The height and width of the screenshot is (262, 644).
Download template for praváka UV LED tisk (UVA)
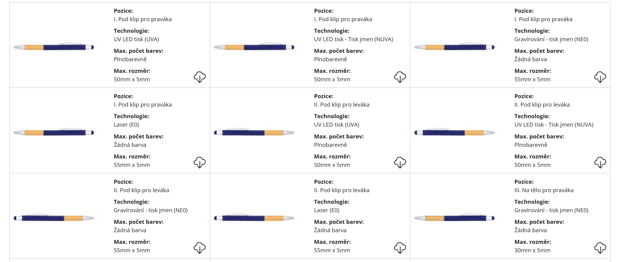coord(199,77)
